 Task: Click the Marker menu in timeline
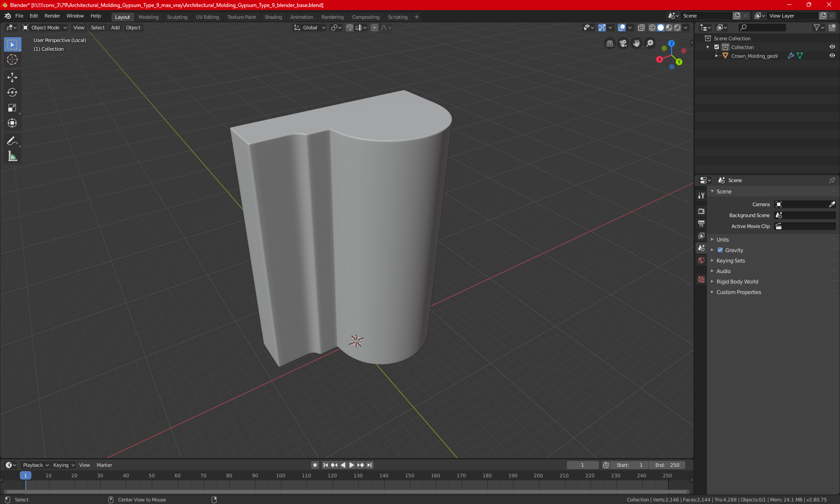tap(104, 465)
